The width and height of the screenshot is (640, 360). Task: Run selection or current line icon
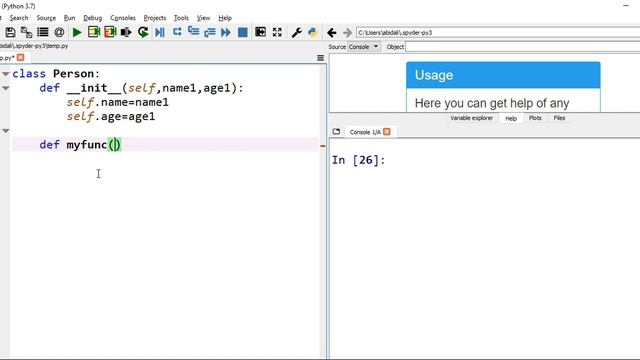pos(126,32)
